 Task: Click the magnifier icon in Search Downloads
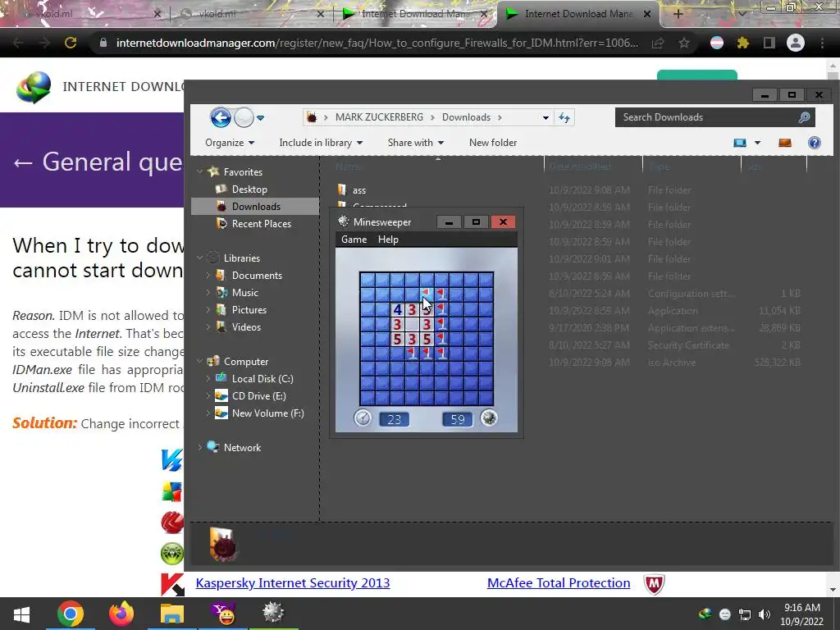click(804, 117)
